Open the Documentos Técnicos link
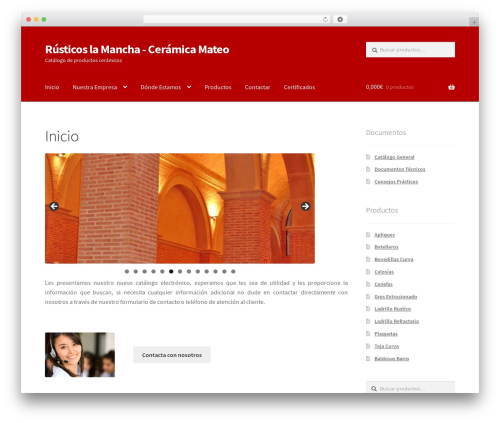500x423 pixels. point(400,169)
